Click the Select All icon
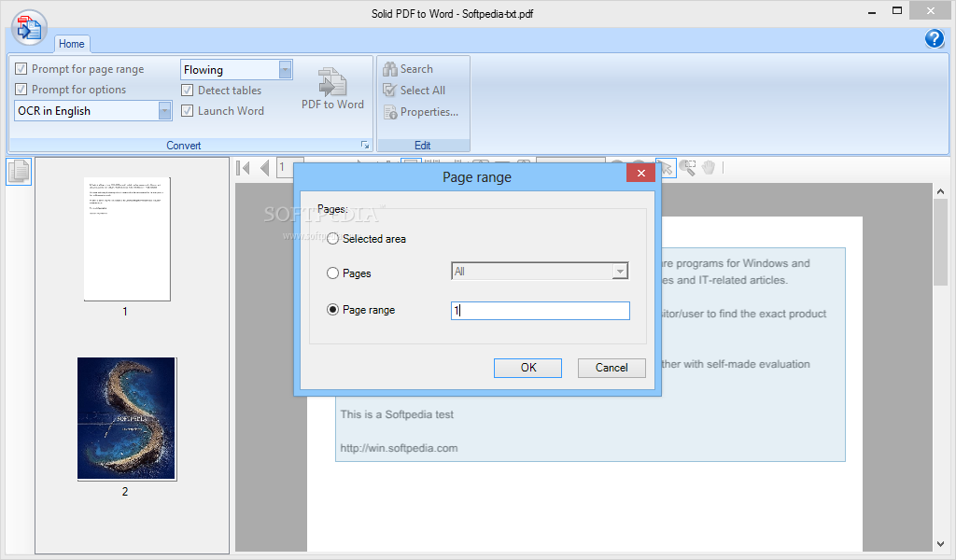The image size is (956, 560). 389,91
